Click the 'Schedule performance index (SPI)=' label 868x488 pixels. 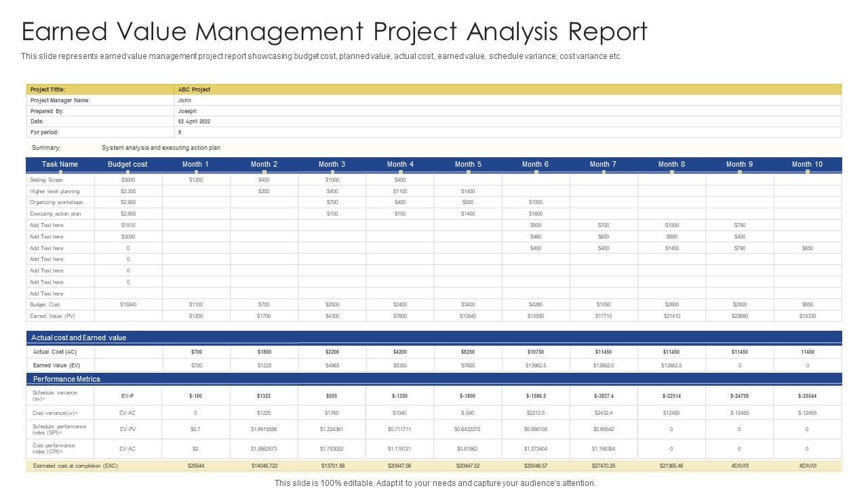click(x=60, y=429)
